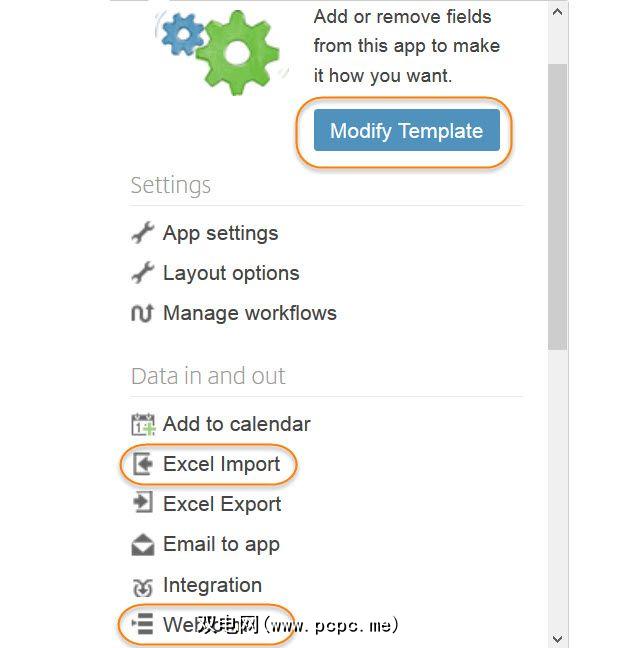640x648 pixels.
Task: Click the envelope icon for Email to app
Action: [x=143, y=545]
